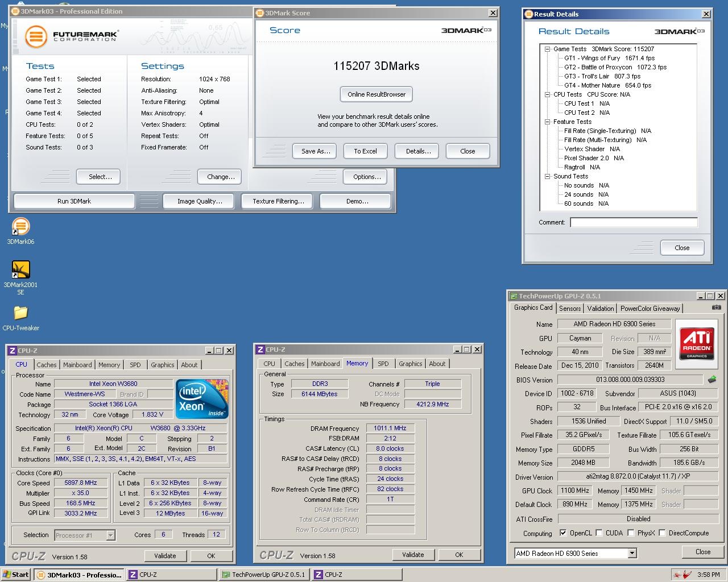Click the Futuremark logo in 3DMark03
728x582 pixels.
pyautogui.click(x=71, y=37)
